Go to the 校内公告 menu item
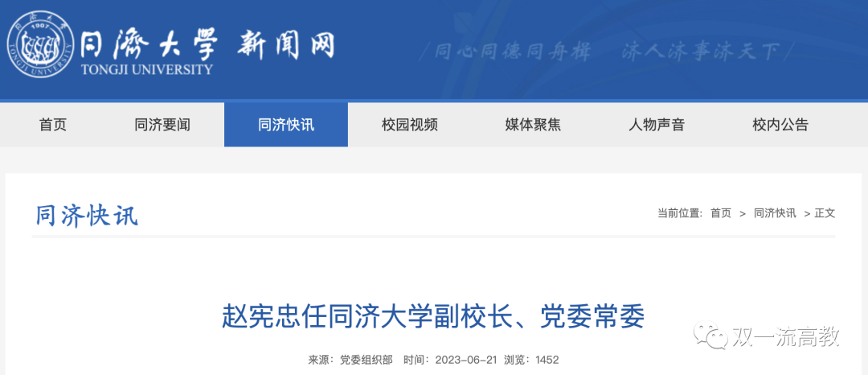The height and width of the screenshot is (375, 868). pyautogui.click(x=780, y=125)
